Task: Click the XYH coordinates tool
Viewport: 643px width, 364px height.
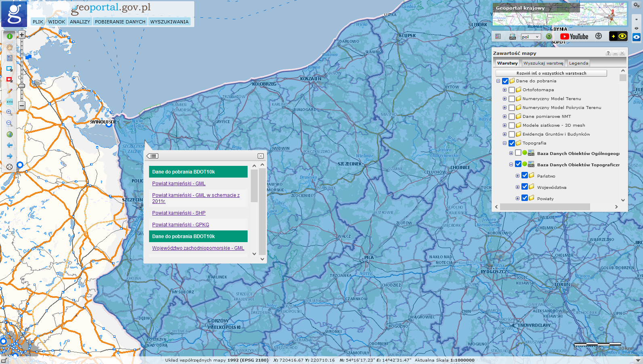Action: (10, 102)
